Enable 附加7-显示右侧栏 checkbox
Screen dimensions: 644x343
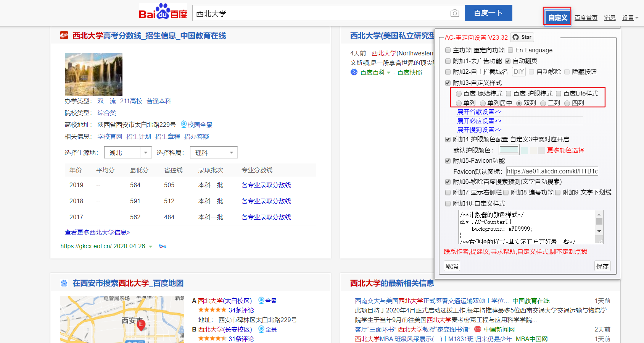click(x=448, y=193)
